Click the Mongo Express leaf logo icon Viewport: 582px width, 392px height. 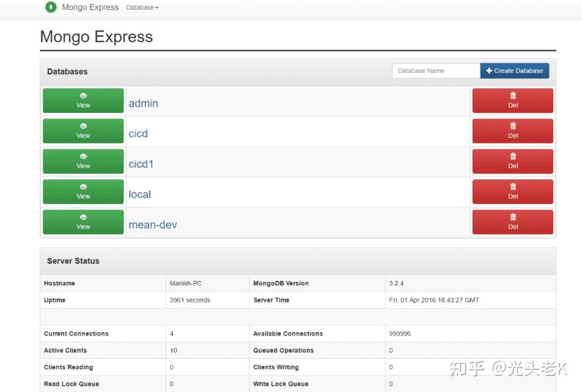tap(51, 7)
